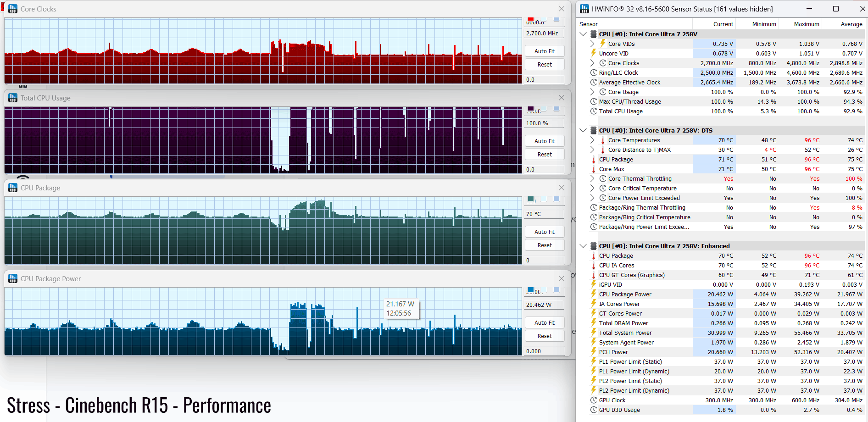Expand the Core VIDs row
This screenshot has height=422, width=868.
592,44
